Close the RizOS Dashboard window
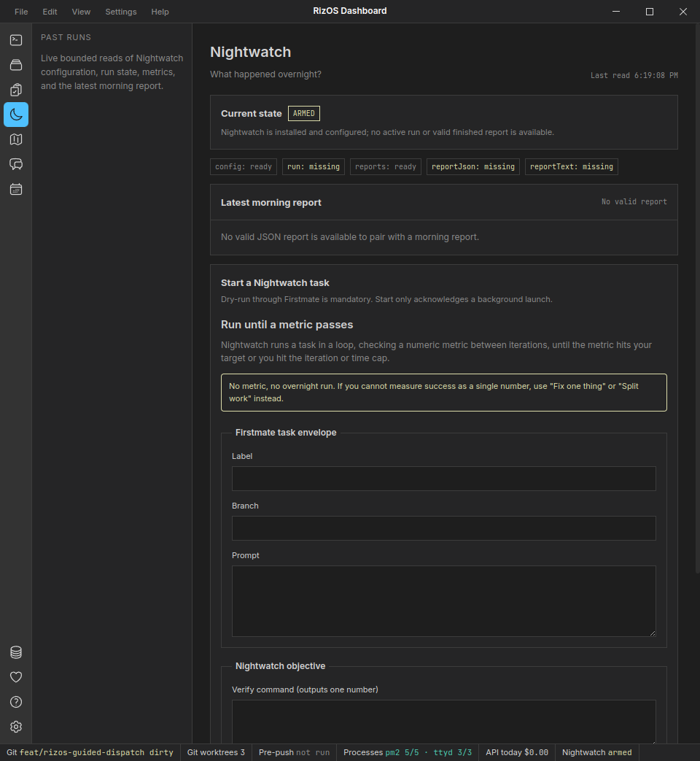Screen dimensions: 700x761 click(x=683, y=12)
